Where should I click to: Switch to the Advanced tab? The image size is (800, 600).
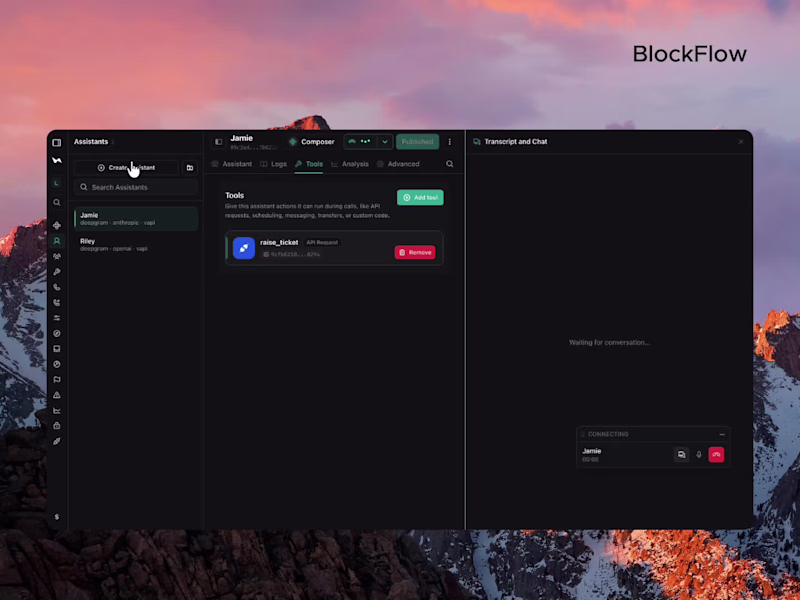pos(398,164)
